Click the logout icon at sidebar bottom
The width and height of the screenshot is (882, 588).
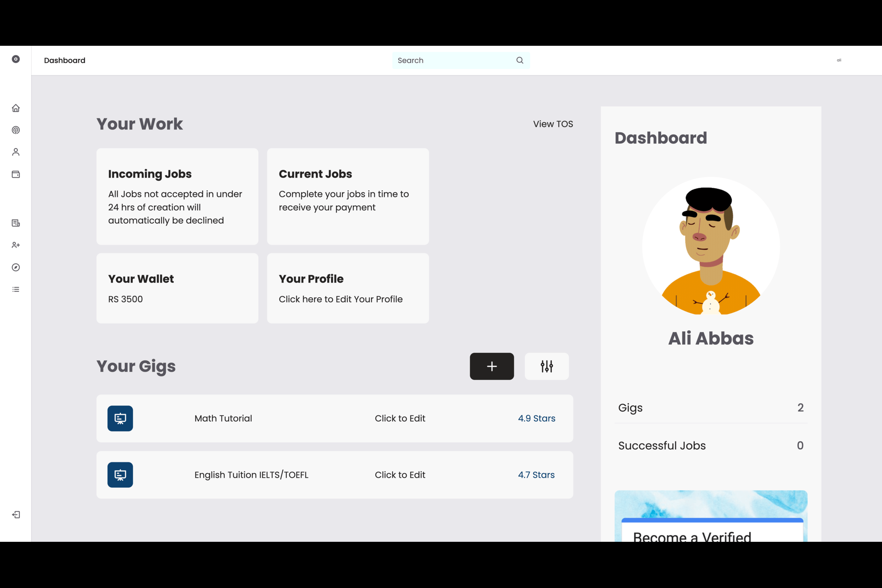coord(16,514)
